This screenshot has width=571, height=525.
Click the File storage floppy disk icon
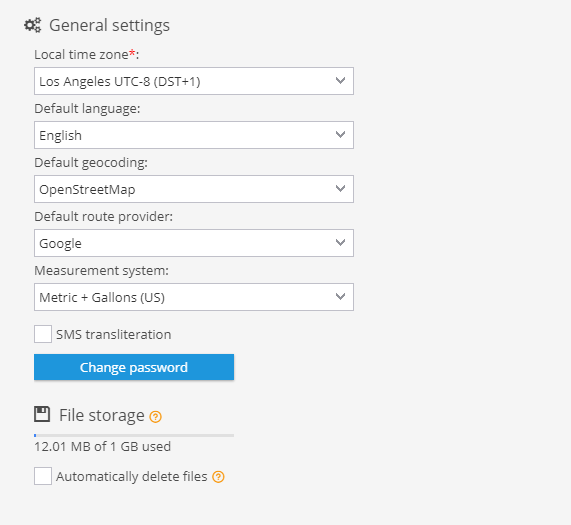[x=42, y=414]
